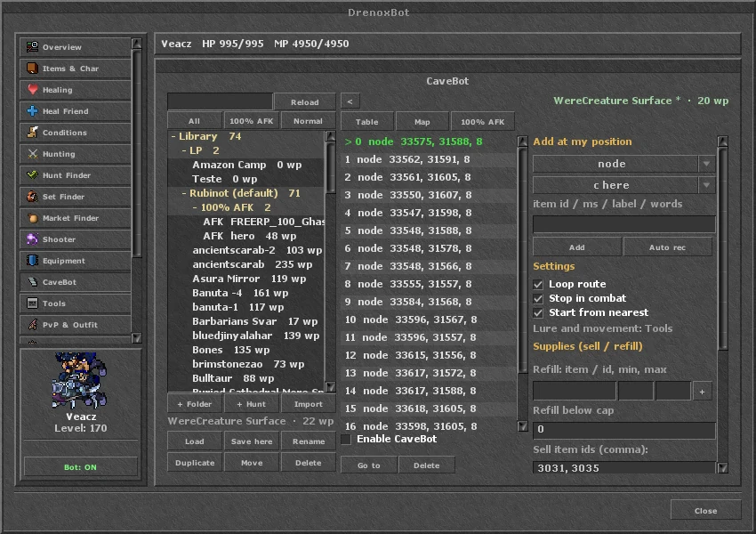Click the Rename button
This screenshot has height=534, width=756.
pos(308,441)
